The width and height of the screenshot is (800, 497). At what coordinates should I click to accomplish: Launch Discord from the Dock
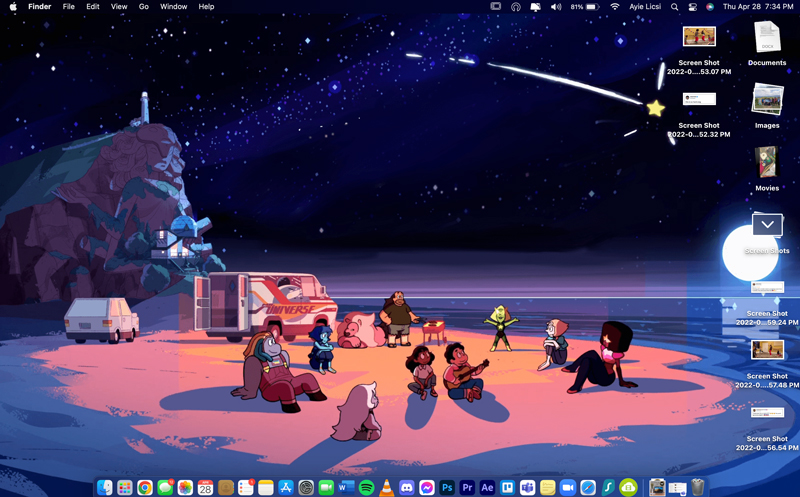coord(407,487)
